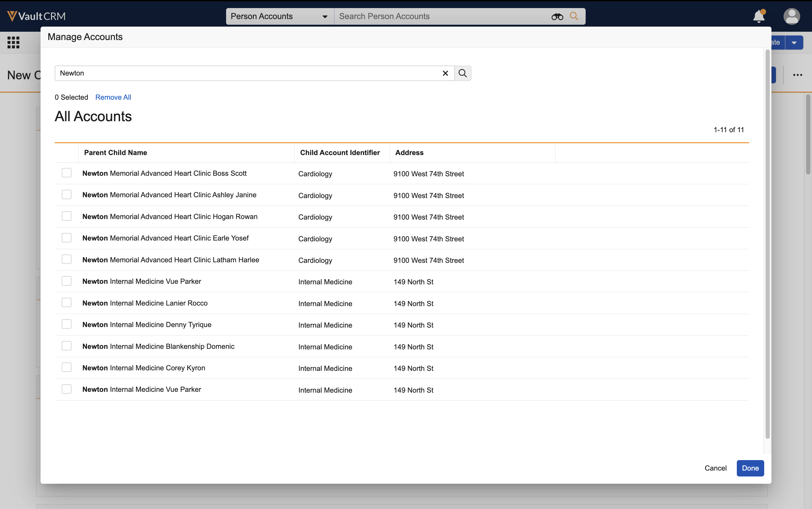This screenshot has width=812, height=509.
Task: Click the Remove All link
Action: tap(113, 97)
